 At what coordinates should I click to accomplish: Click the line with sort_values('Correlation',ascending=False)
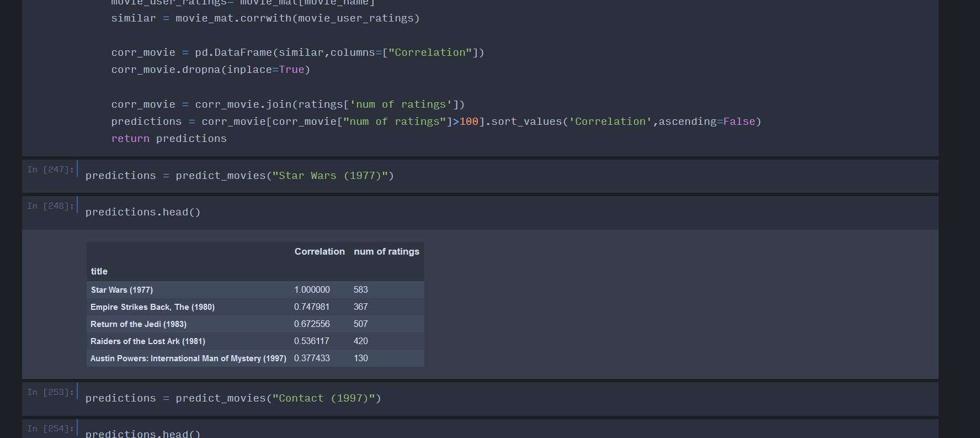[x=436, y=122]
